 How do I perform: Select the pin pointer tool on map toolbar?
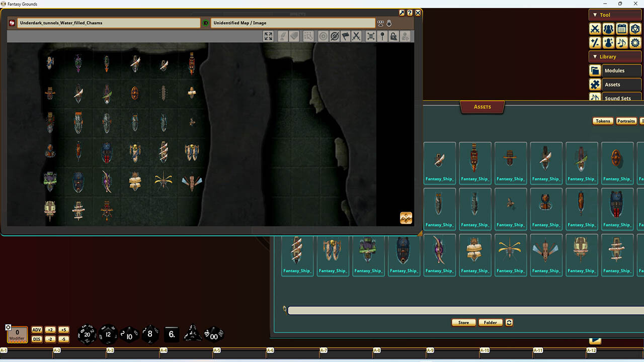383,36
